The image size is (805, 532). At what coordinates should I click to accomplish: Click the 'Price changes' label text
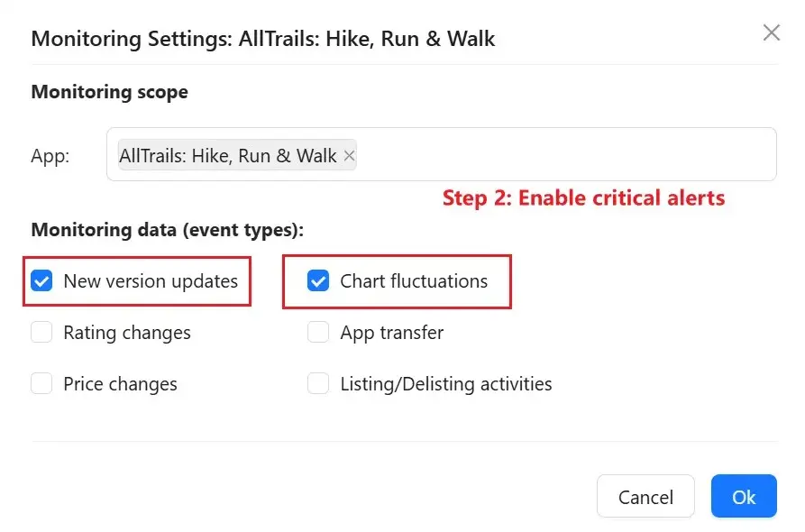(x=120, y=384)
